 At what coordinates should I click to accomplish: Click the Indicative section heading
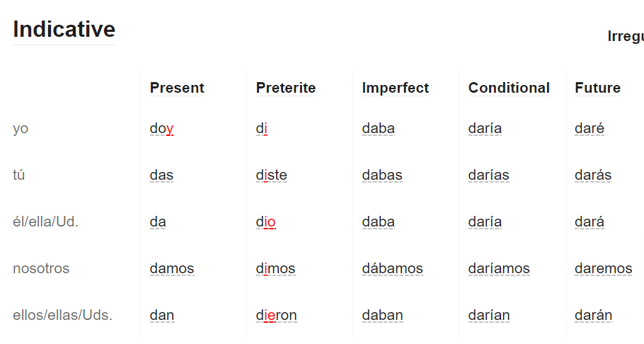click(64, 29)
